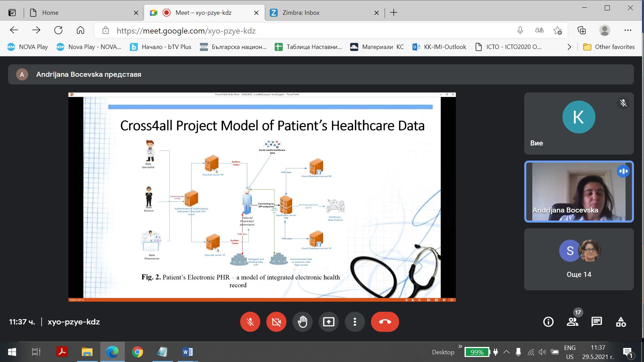Open present screen sharing icon
The image size is (644, 362).
coord(328,321)
